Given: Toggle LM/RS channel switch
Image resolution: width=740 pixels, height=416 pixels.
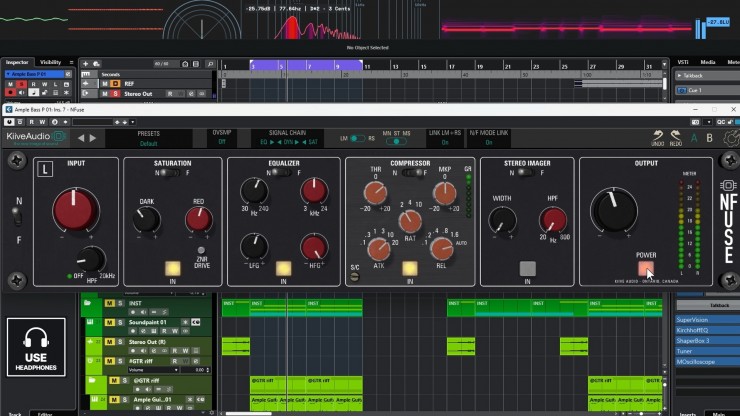Looking at the screenshot, I should 357,138.
